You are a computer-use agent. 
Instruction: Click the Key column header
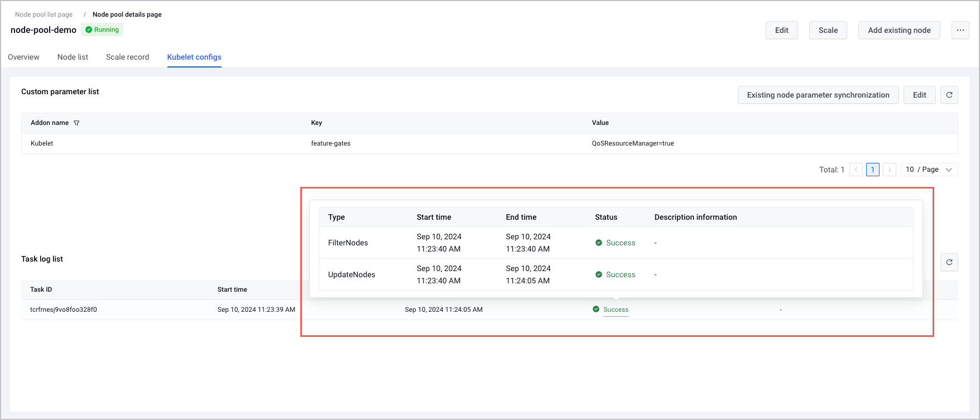[x=316, y=123]
